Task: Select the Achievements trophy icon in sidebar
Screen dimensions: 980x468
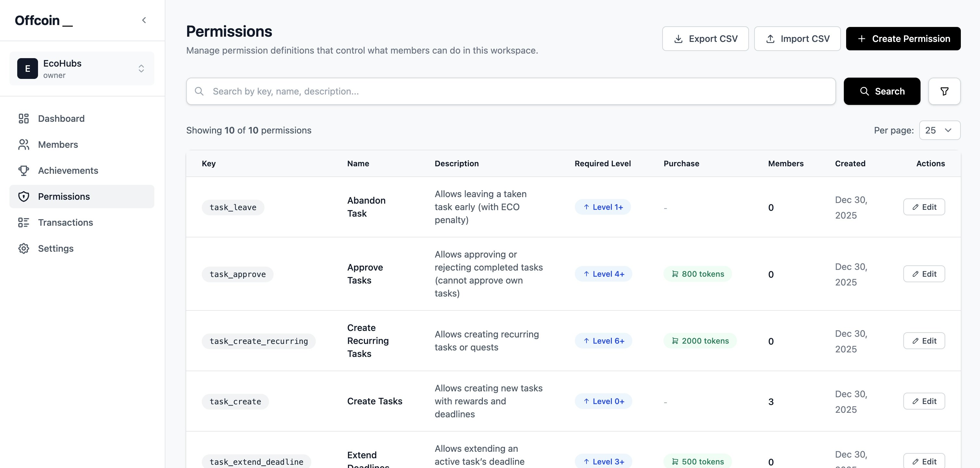Action: tap(24, 170)
